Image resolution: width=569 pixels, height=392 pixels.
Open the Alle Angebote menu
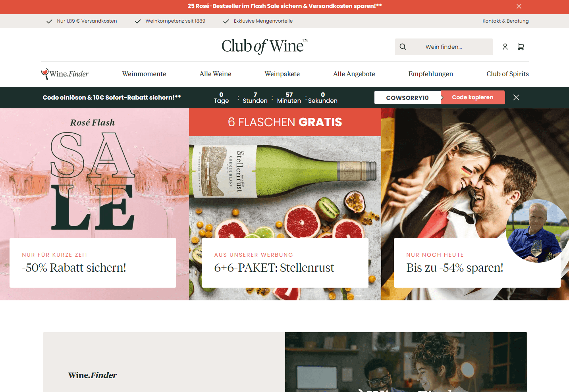pos(354,74)
